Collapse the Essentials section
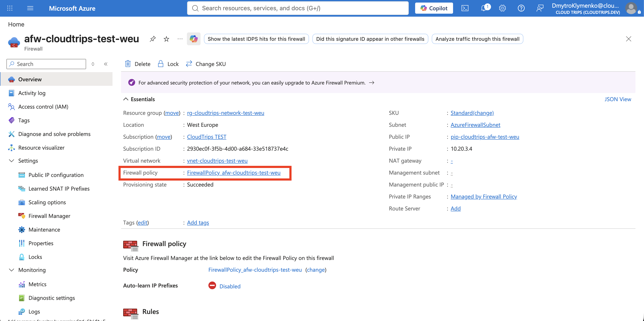The height and width of the screenshot is (321, 644). [126, 99]
